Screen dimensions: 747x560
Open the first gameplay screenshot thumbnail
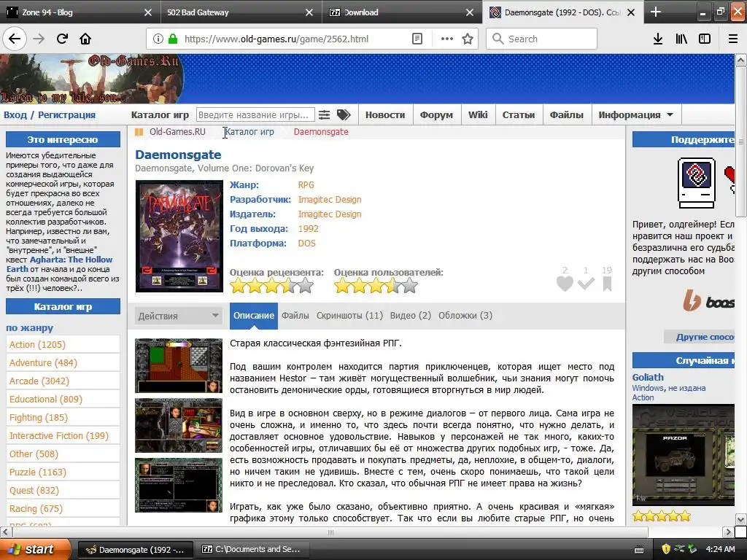179,366
